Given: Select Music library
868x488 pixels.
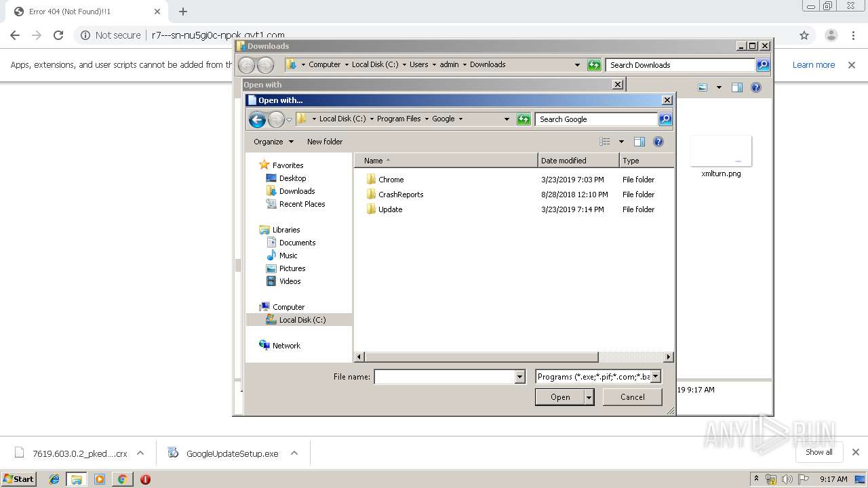Looking at the screenshot, I should click(288, 256).
